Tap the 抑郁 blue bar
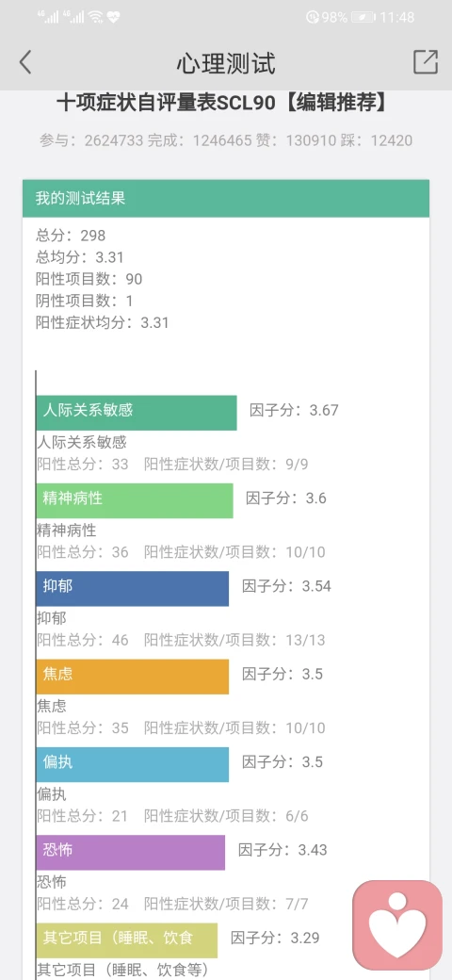This screenshot has height=980, width=452. (133, 589)
